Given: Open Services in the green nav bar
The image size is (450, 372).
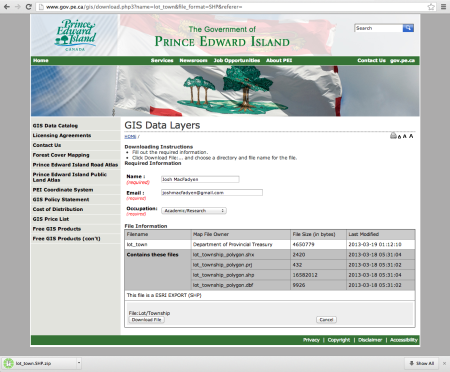Looking at the screenshot, I should click(x=162, y=60).
